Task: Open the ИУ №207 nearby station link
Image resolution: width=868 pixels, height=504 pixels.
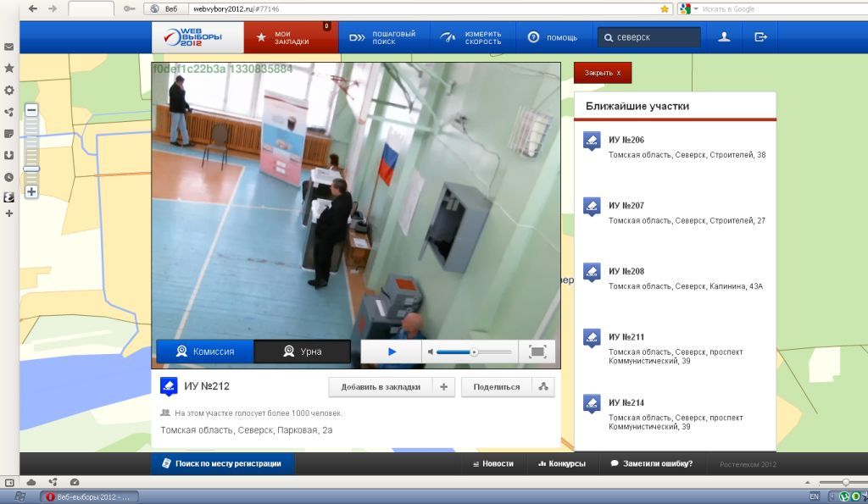Action: click(626, 205)
